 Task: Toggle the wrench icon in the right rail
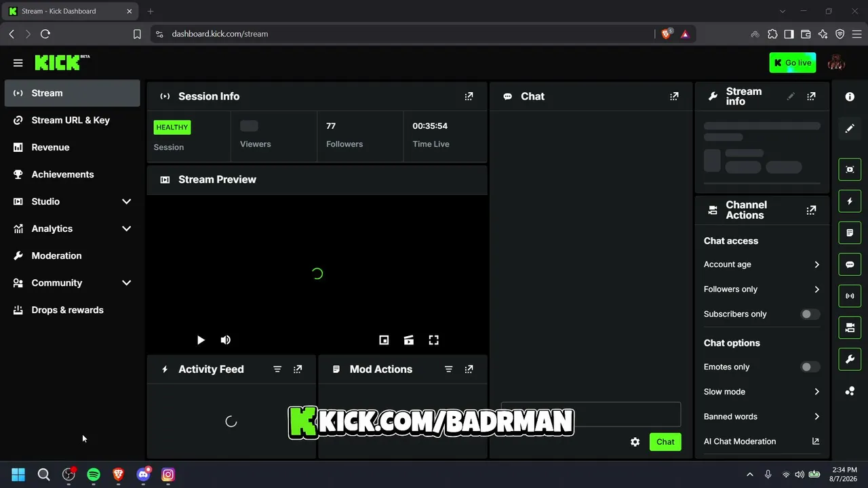850,359
